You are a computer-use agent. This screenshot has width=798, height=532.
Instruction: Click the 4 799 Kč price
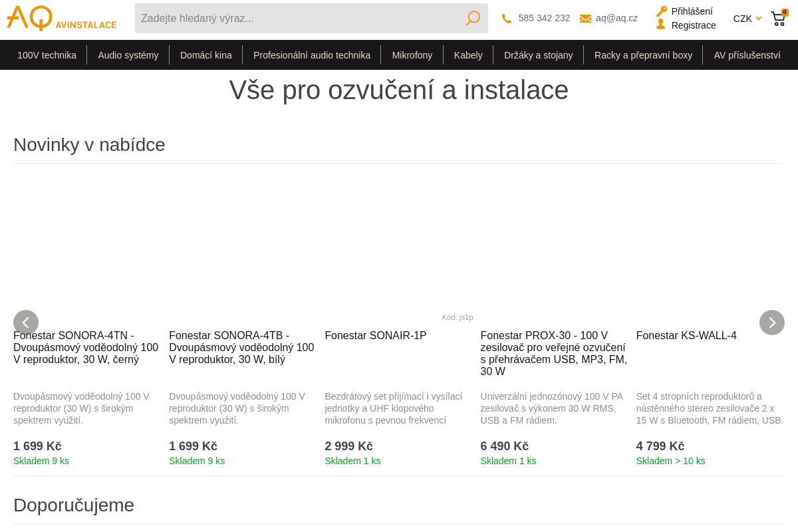(x=660, y=446)
